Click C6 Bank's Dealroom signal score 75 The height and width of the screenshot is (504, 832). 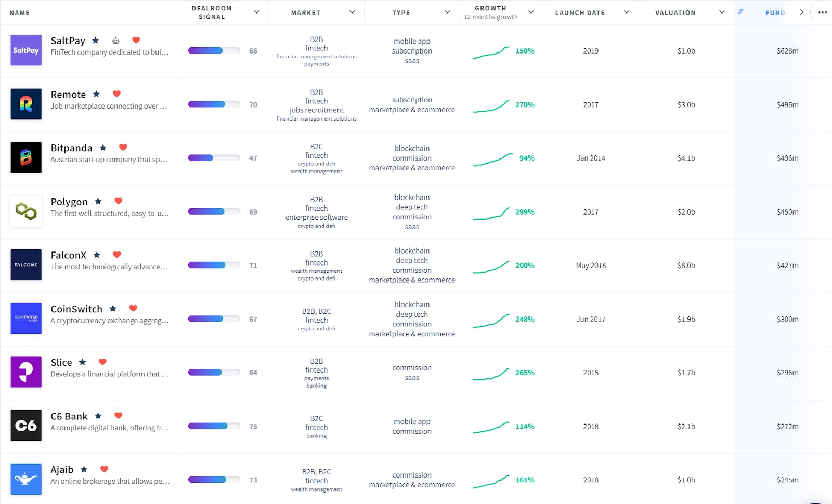pyautogui.click(x=253, y=427)
